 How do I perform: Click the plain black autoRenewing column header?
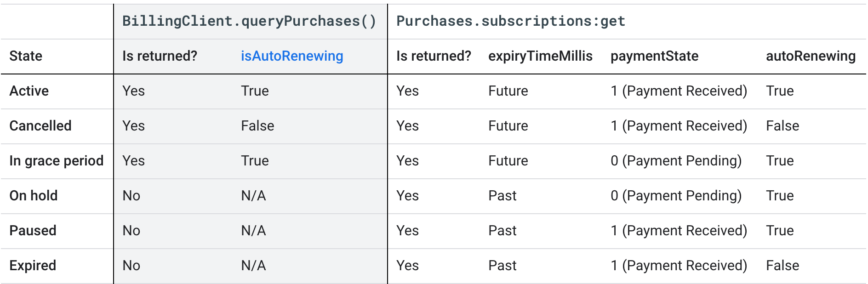coord(811,56)
